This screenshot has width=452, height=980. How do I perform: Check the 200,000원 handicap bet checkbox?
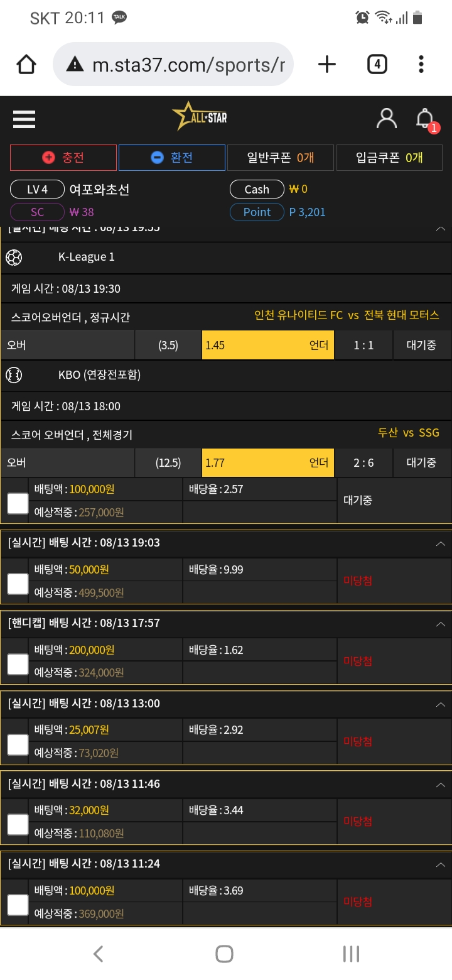click(x=18, y=664)
